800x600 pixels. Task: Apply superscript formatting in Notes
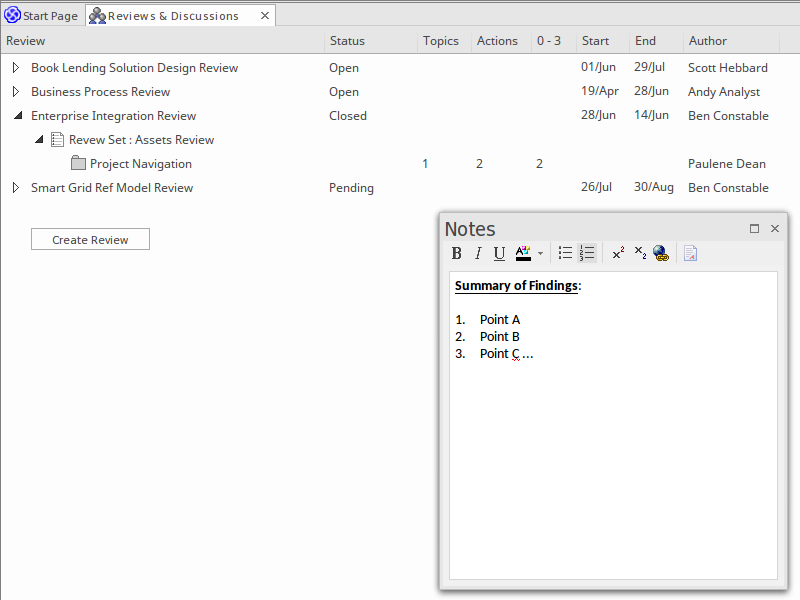coord(618,254)
